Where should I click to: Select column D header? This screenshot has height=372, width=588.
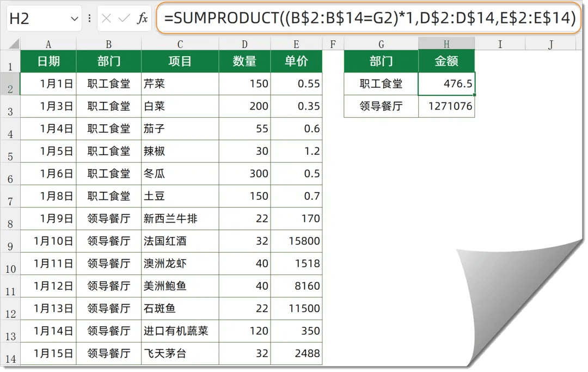click(x=244, y=44)
